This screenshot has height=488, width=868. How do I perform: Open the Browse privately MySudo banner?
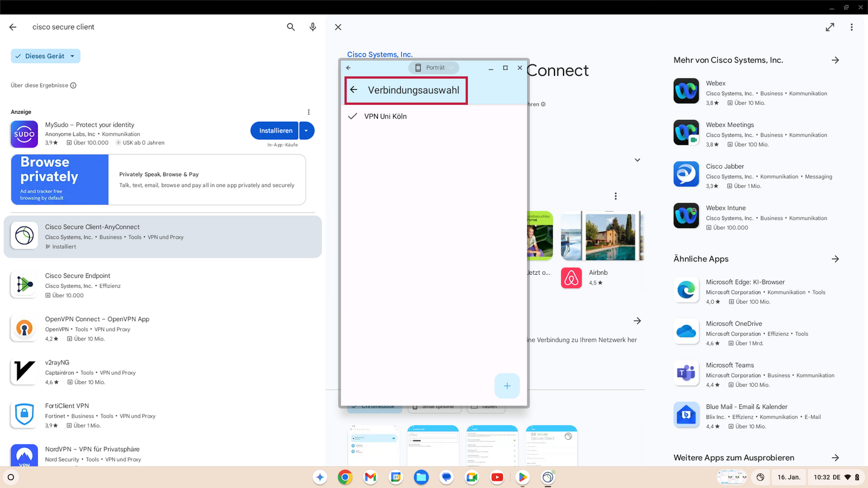tap(159, 180)
